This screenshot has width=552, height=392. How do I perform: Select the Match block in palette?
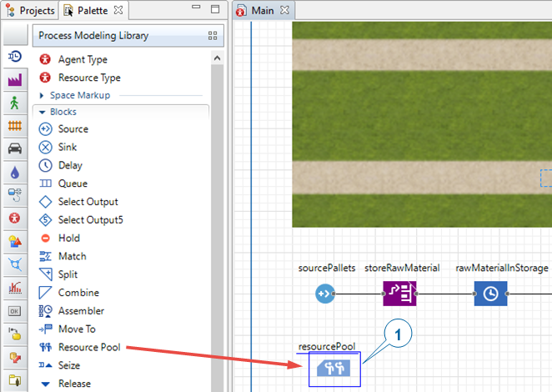click(x=63, y=256)
